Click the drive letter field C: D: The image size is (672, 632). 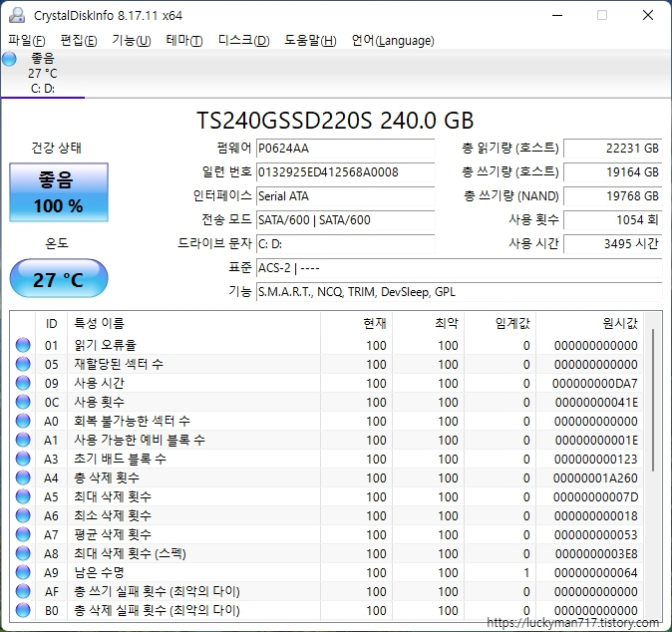[x=345, y=244]
